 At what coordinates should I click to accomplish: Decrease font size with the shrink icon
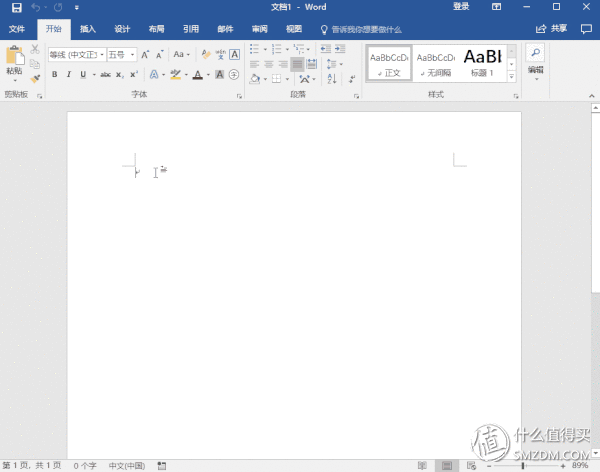point(160,55)
